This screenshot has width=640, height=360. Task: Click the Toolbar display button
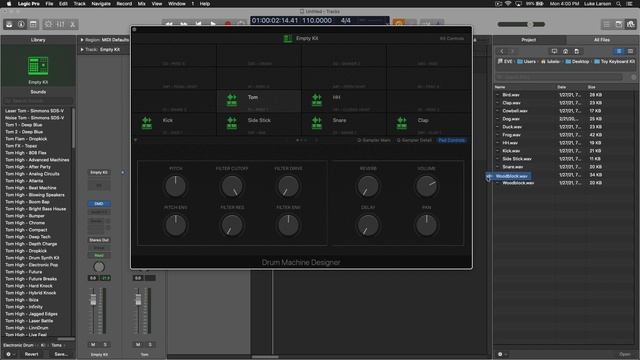coord(33,24)
